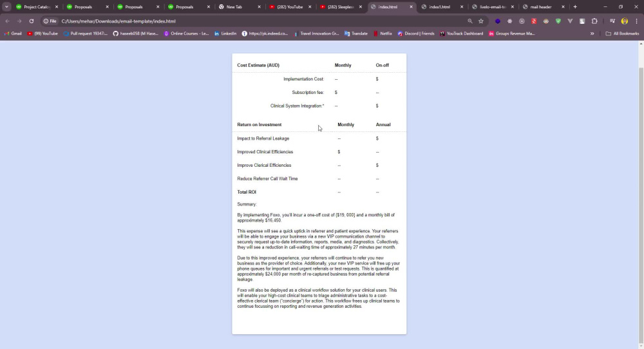This screenshot has height=349, width=644.
Task: Open the gray V extension
Action: click(x=570, y=21)
